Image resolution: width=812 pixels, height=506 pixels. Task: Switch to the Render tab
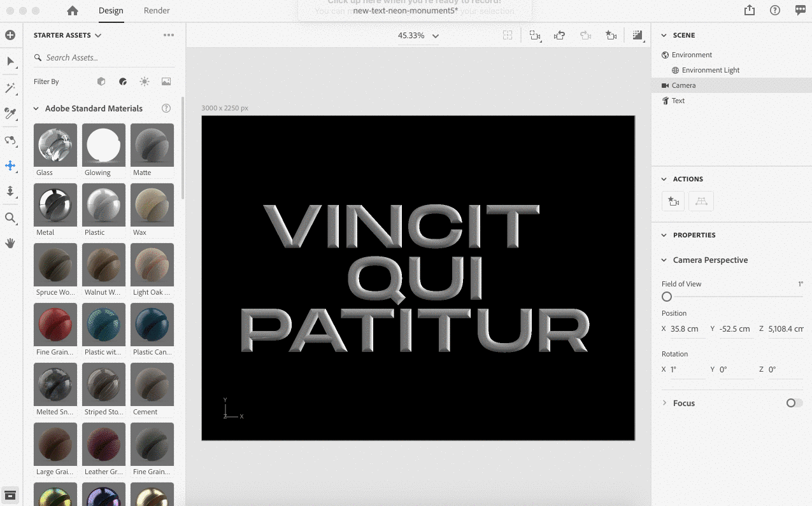[157, 10]
